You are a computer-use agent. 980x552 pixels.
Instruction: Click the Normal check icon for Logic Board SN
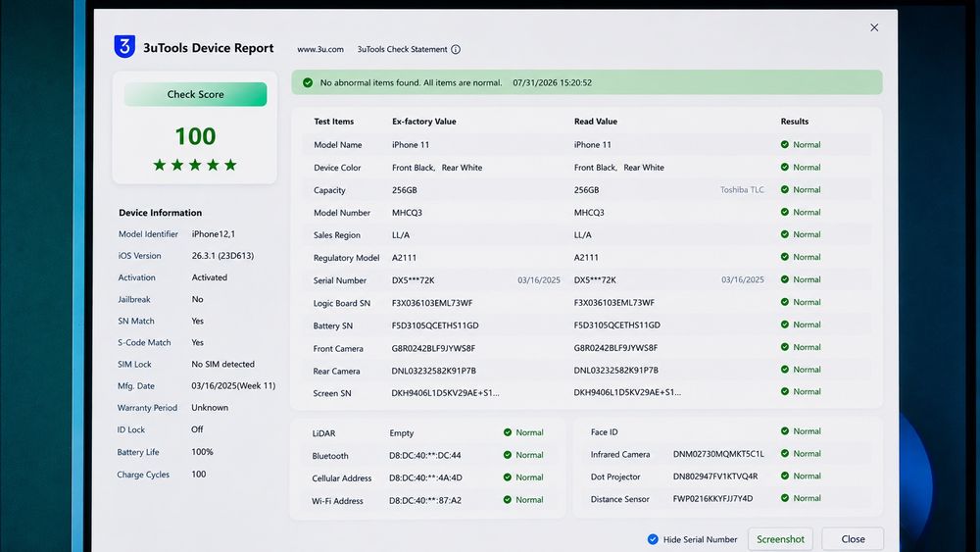click(784, 302)
